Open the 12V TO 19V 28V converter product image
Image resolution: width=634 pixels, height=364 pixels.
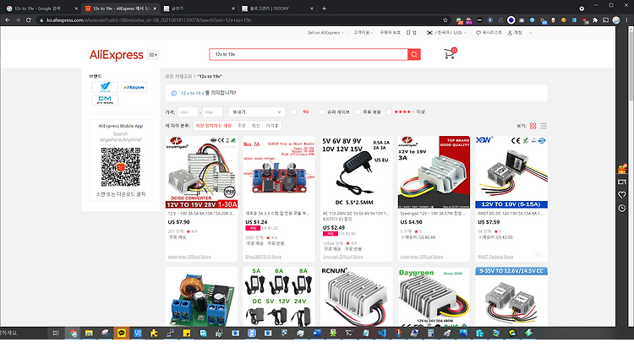[201, 172]
